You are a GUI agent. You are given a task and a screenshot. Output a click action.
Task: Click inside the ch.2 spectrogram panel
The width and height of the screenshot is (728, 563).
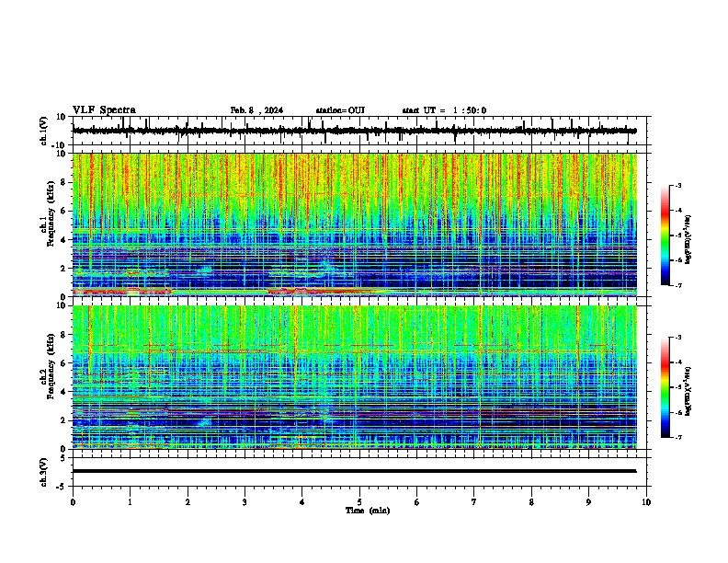[355, 377]
